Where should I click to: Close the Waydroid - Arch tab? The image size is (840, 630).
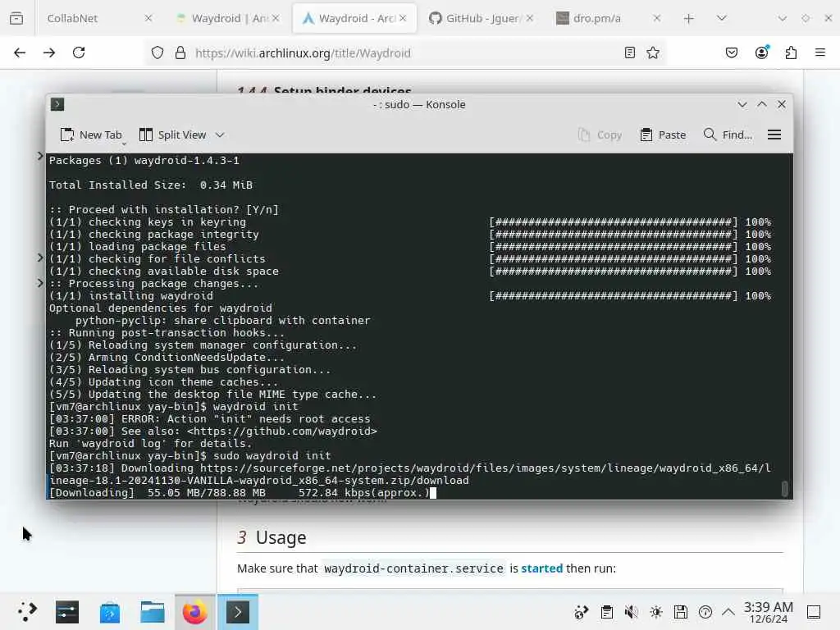point(403,18)
